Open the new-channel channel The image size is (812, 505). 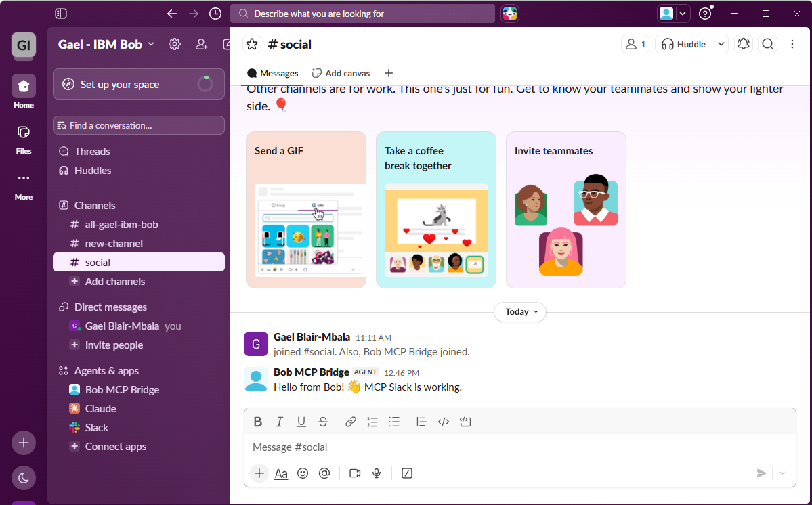pos(139,243)
